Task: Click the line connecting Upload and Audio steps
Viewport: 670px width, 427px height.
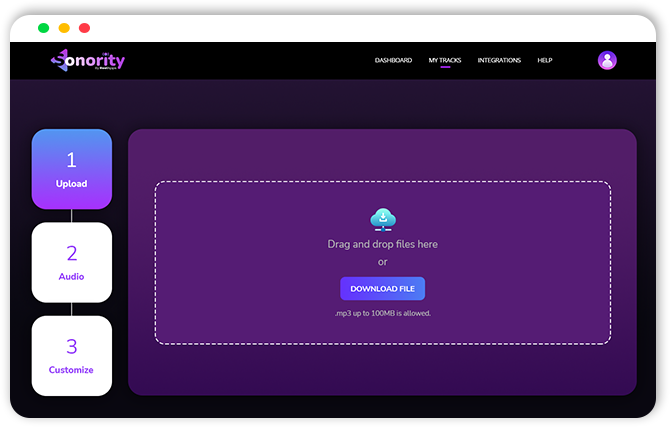Action: tap(72, 215)
